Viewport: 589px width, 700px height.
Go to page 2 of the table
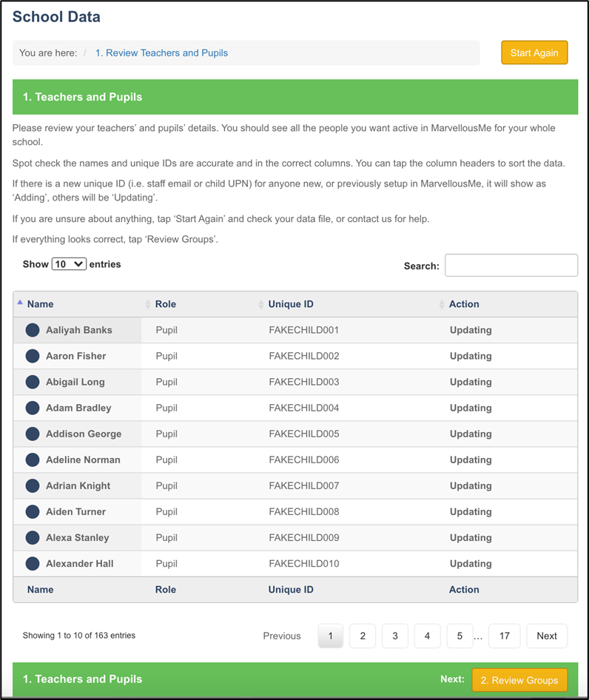point(363,636)
